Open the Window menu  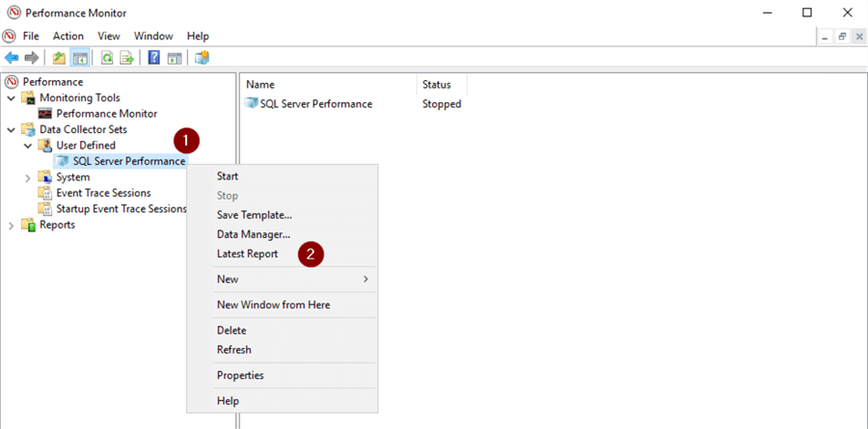tap(153, 36)
